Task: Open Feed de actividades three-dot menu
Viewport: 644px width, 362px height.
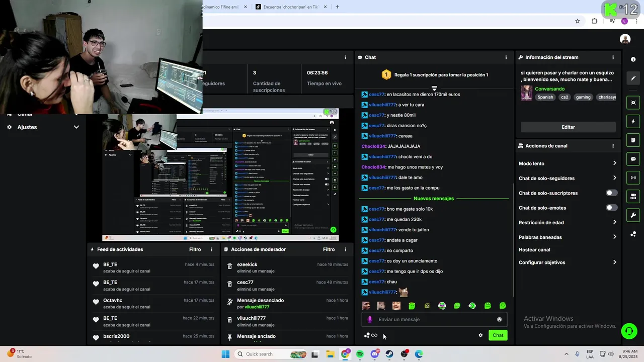Action: point(211,249)
